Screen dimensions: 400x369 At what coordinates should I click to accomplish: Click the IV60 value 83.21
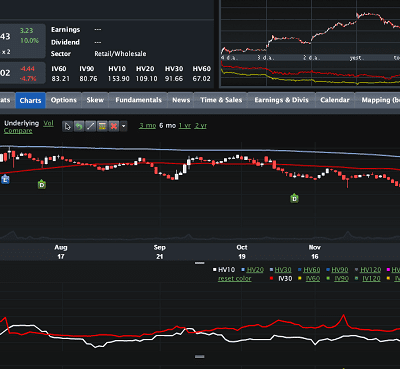pos(60,79)
